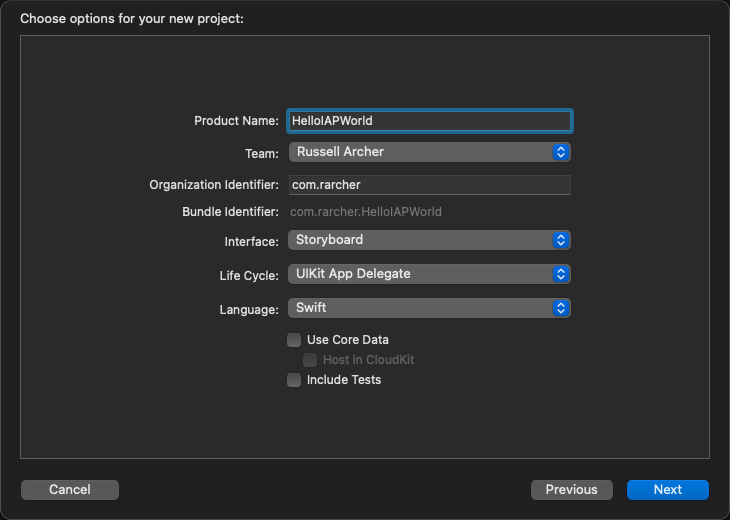The height and width of the screenshot is (520, 730).
Task: Click the Organization Identifier label
Action: 214,185
